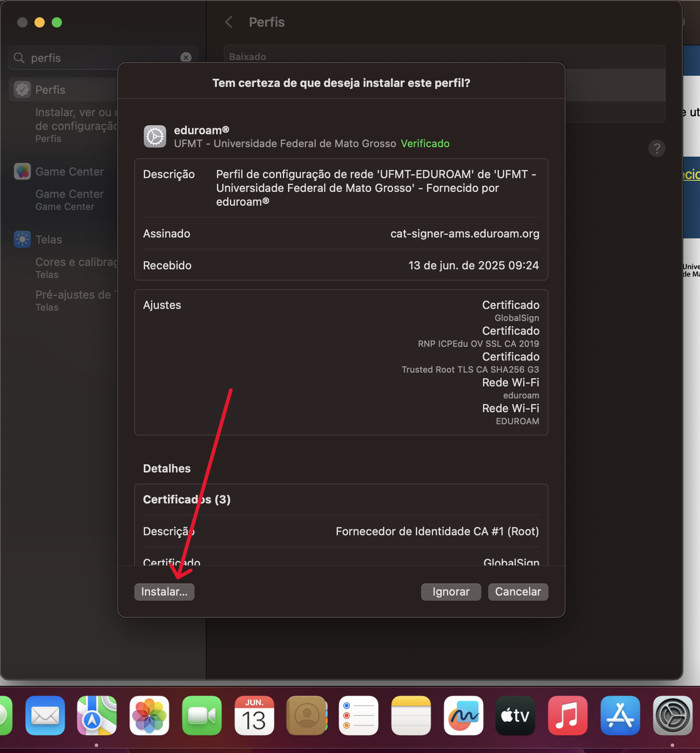The width and height of the screenshot is (700, 753).
Task: Click Trusted Root TLS CA SHA256 G3
Action: [x=470, y=369]
